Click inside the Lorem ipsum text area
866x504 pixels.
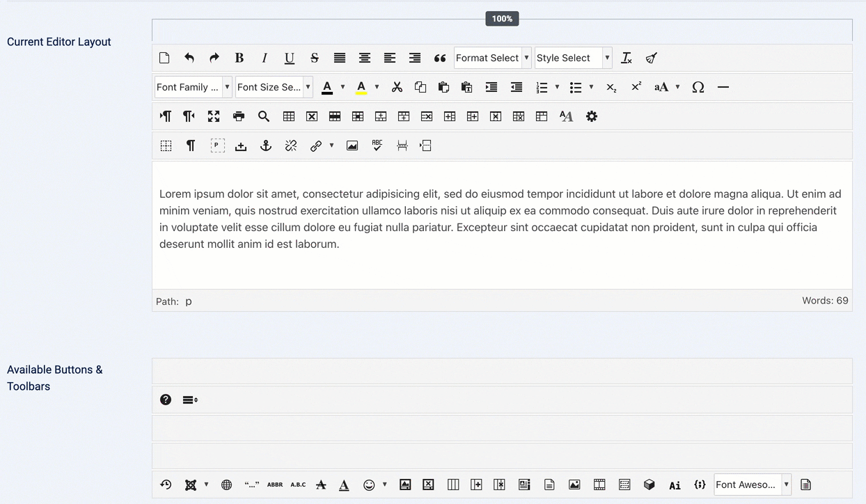[501, 219]
